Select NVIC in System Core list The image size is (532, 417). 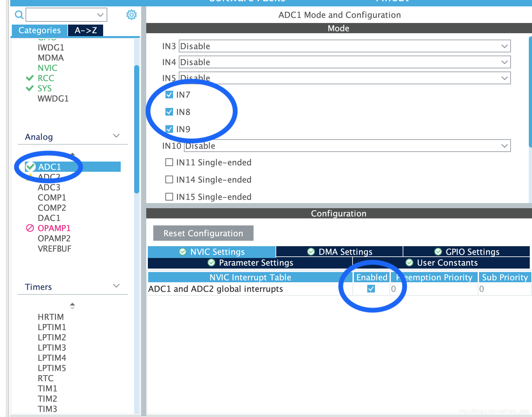(x=48, y=68)
